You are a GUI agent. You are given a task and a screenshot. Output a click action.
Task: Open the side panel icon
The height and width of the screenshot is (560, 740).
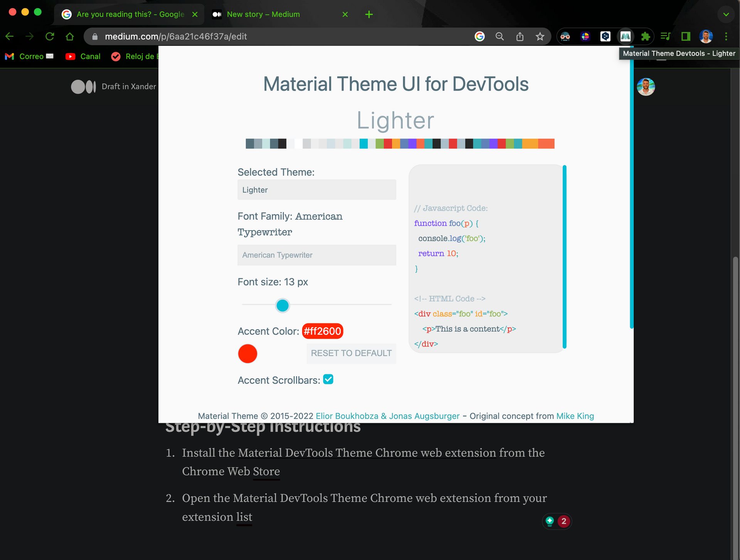coord(686,36)
